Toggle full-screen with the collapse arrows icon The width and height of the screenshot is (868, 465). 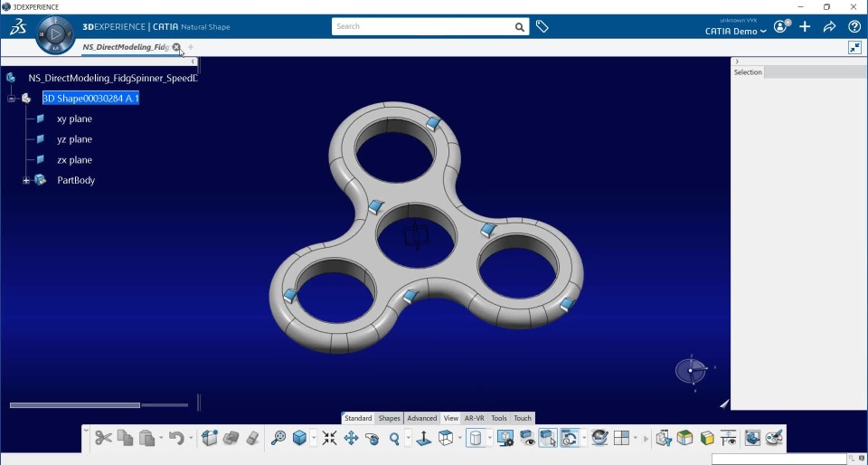tap(854, 48)
